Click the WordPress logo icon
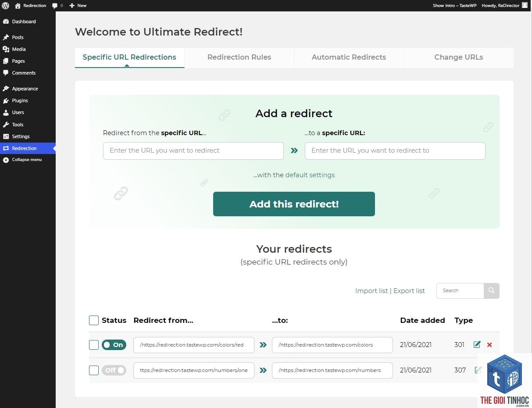532x408 pixels. point(6,6)
